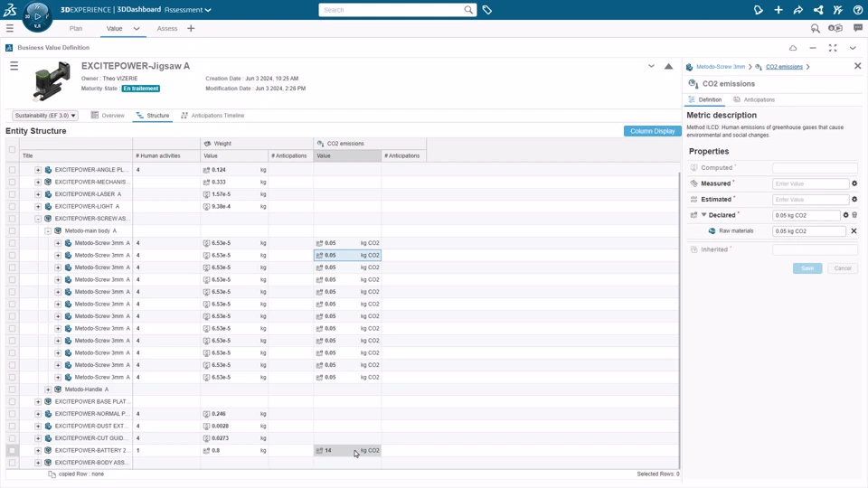
Task: Check the Metodo-Handle A row checkbox
Action: pos(12,389)
